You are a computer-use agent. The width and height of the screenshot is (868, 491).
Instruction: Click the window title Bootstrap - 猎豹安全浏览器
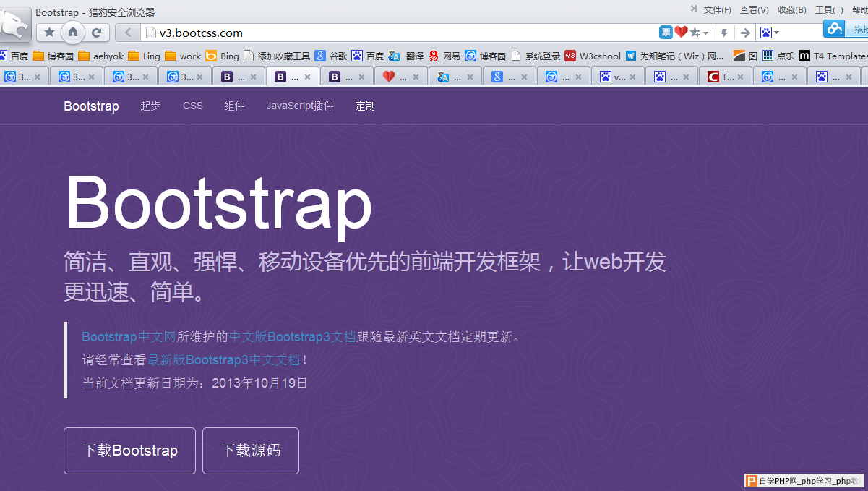click(x=95, y=12)
